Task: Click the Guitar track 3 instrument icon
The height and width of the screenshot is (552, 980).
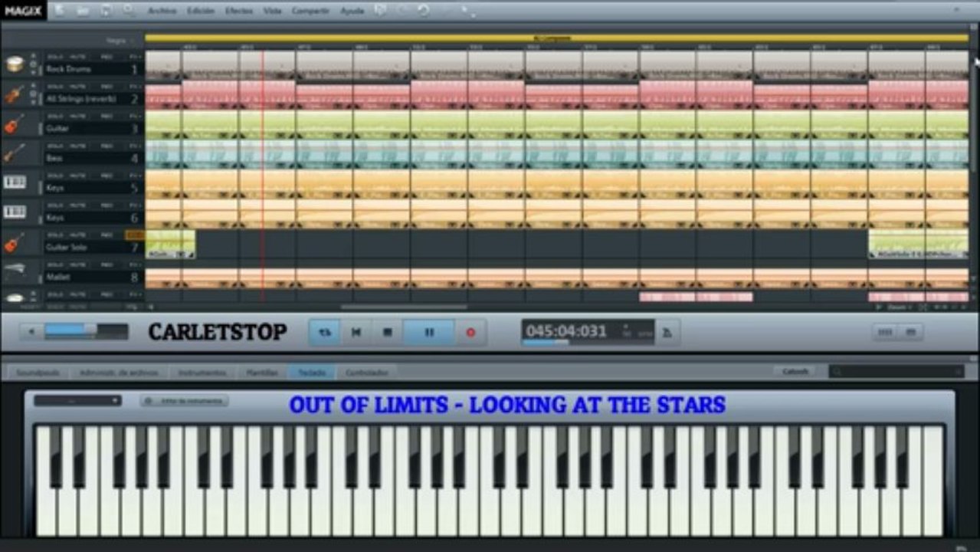Action: point(15,124)
